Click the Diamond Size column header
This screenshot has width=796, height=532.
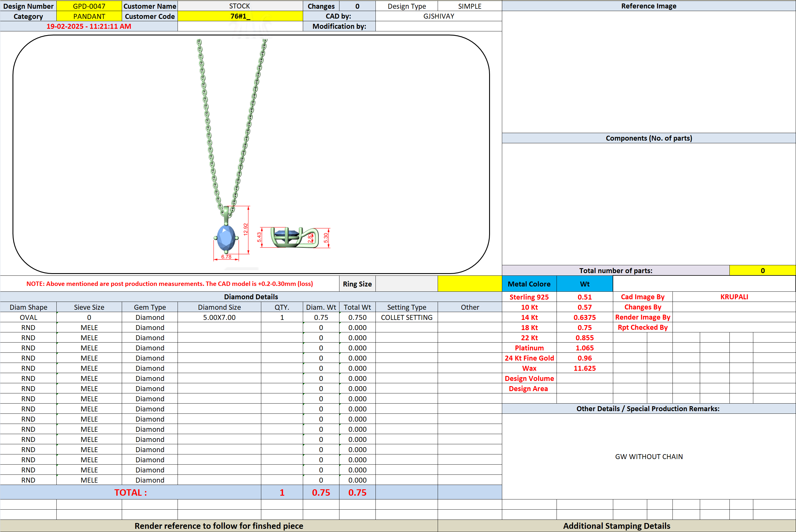[219, 307]
